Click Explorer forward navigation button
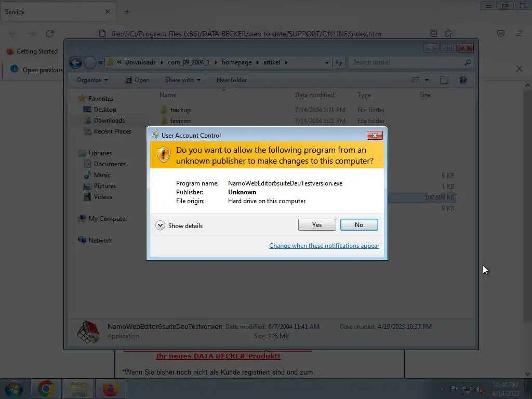Image resolution: width=532 pixels, height=399 pixels. [x=90, y=62]
